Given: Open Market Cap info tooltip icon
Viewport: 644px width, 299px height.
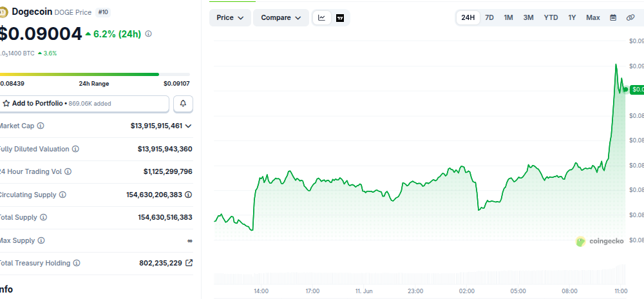Looking at the screenshot, I should pos(41,126).
